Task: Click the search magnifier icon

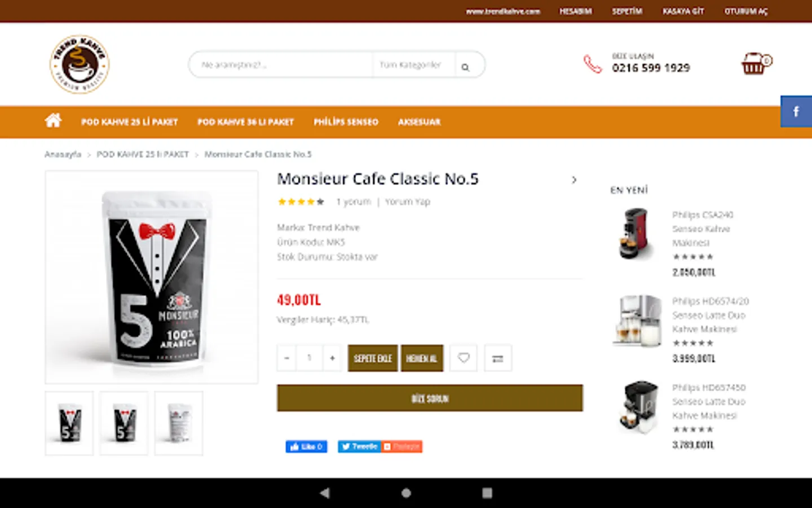Action: point(465,67)
